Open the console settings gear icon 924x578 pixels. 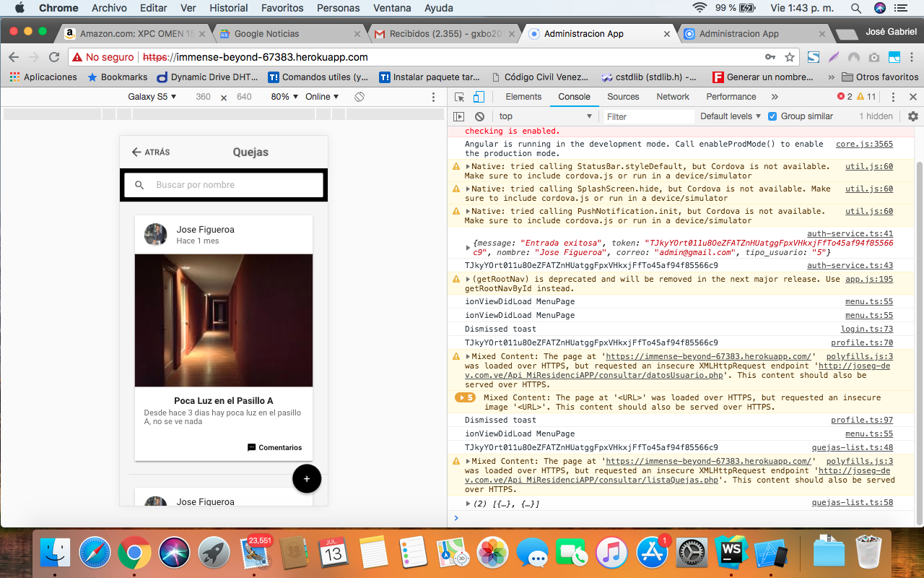[x=912, y=116]
